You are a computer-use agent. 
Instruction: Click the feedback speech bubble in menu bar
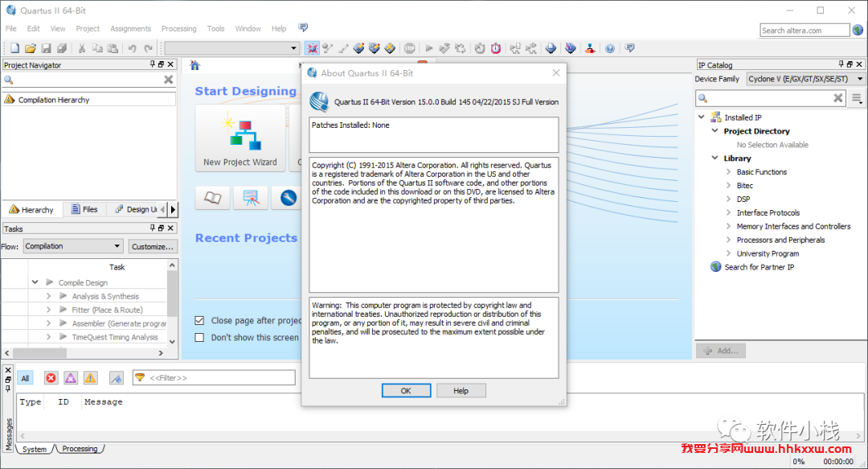click(x=303, y=27)
